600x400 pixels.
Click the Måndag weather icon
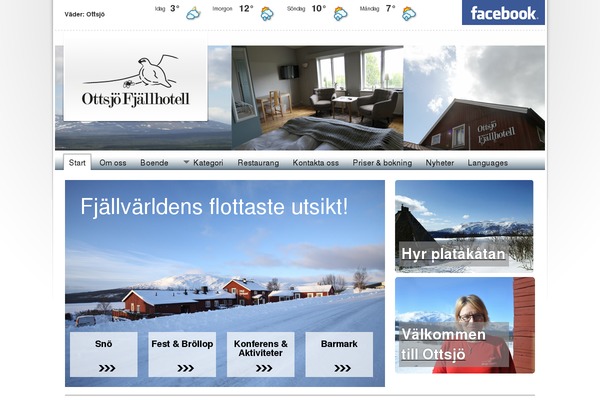409,13
